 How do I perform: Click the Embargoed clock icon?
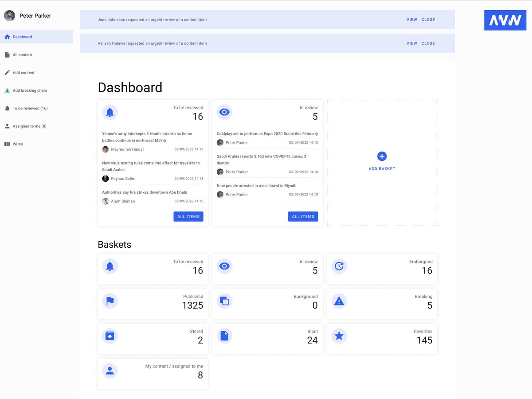click(339, 266)
